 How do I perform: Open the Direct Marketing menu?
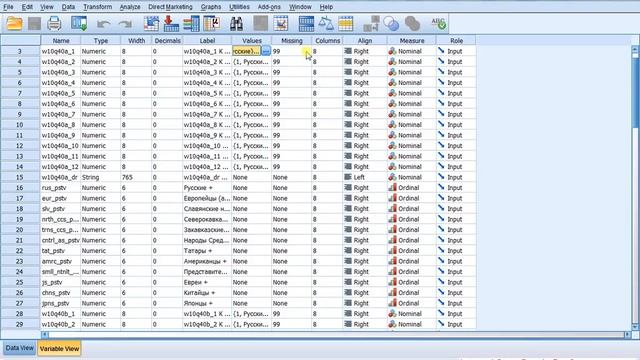pos(170,7)
